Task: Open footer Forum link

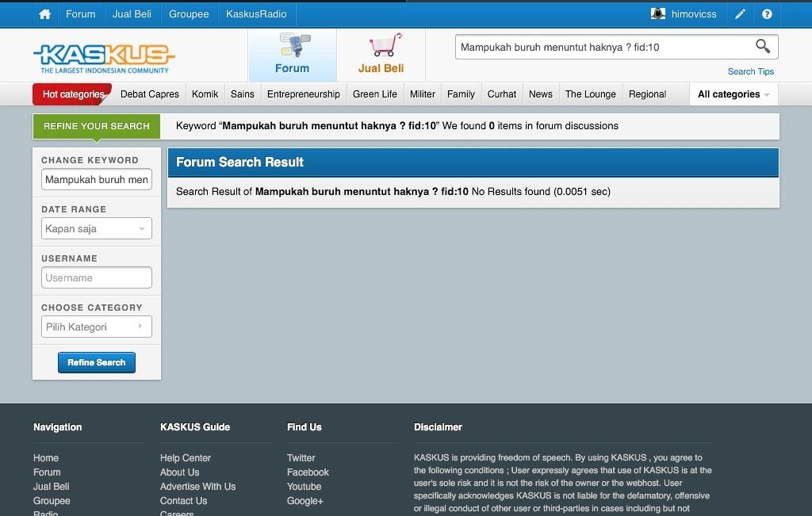Action: [47, 472]
